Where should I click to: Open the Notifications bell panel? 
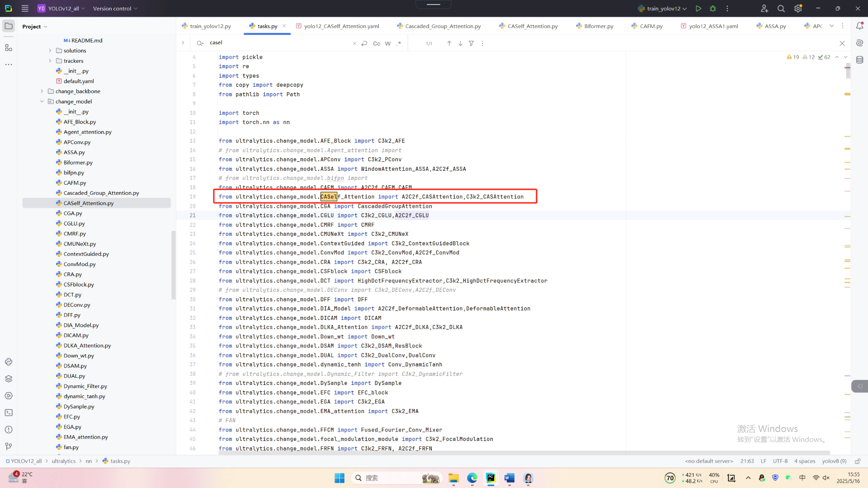(859, 26)
